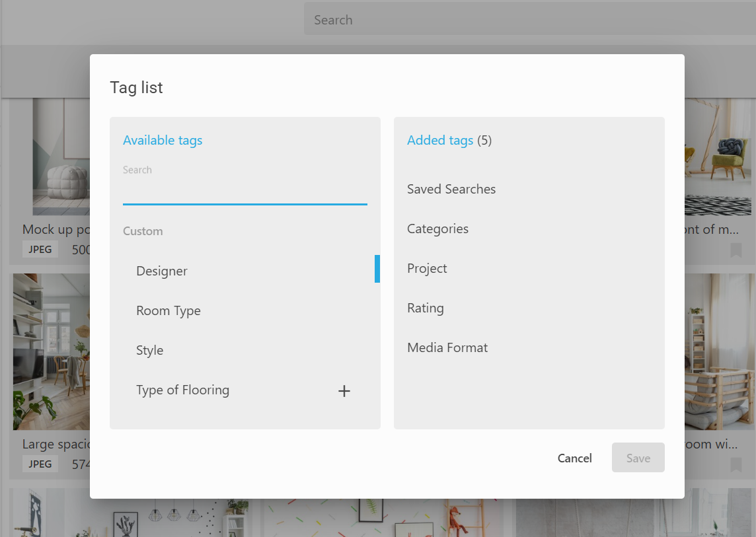Select the Designer custom tag
Screen dimensions: 756x537
(162, 271)
